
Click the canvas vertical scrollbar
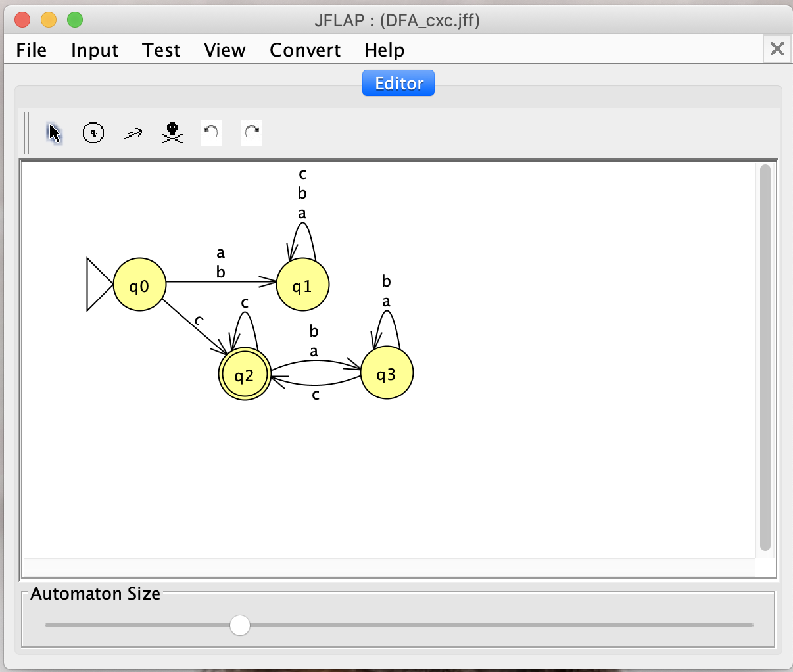pyautogui.click(x=765, y=358)
